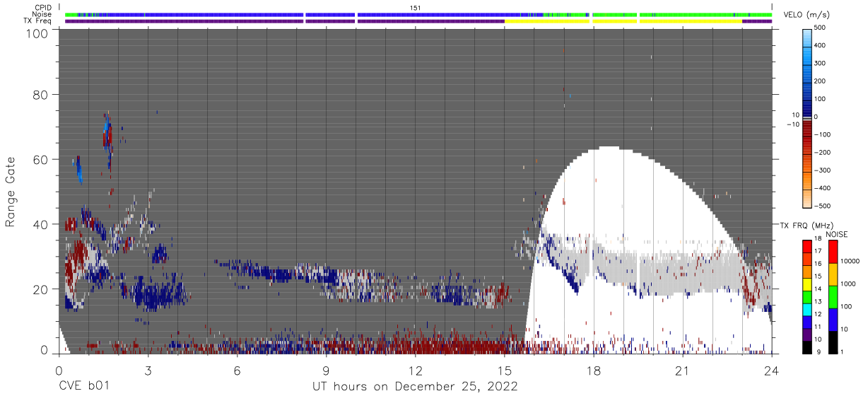The height and width of the screenshot is (401, 868).
Task: Click the 15 UT hour axis tick
Action: (505, 370)
